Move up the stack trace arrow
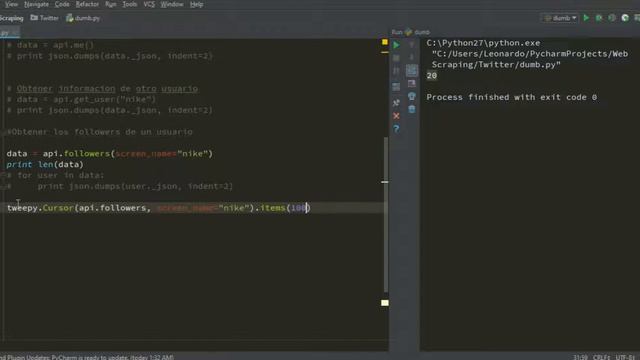Screen dimensions: 640x360 point(411,45)
